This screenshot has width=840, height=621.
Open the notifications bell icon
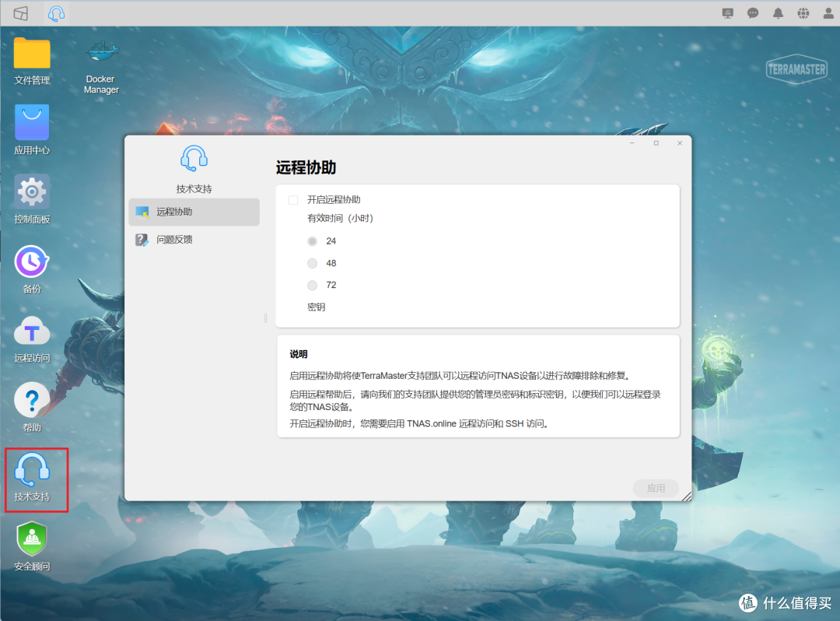coord(778,13)
